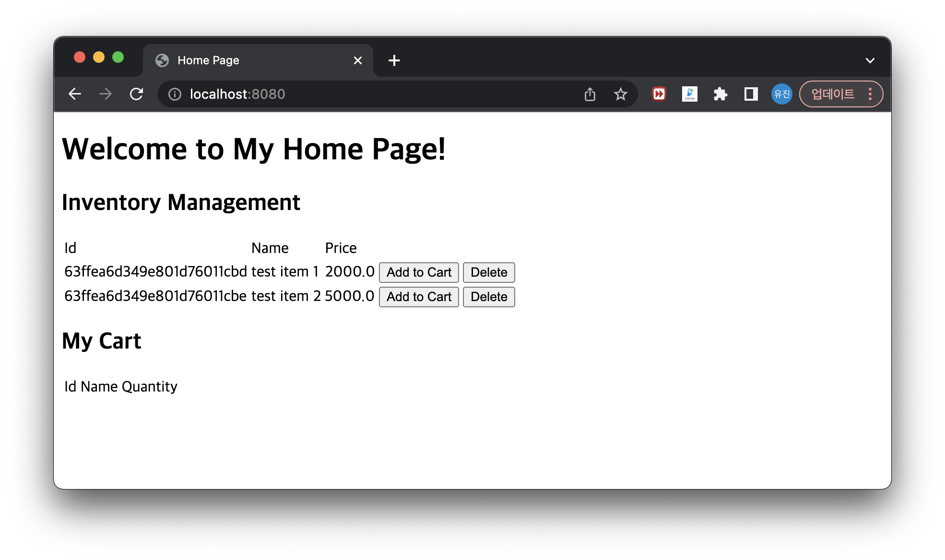945x560 pixels.
Task: Click the forward navigation arrow
Action: (106, 94)
